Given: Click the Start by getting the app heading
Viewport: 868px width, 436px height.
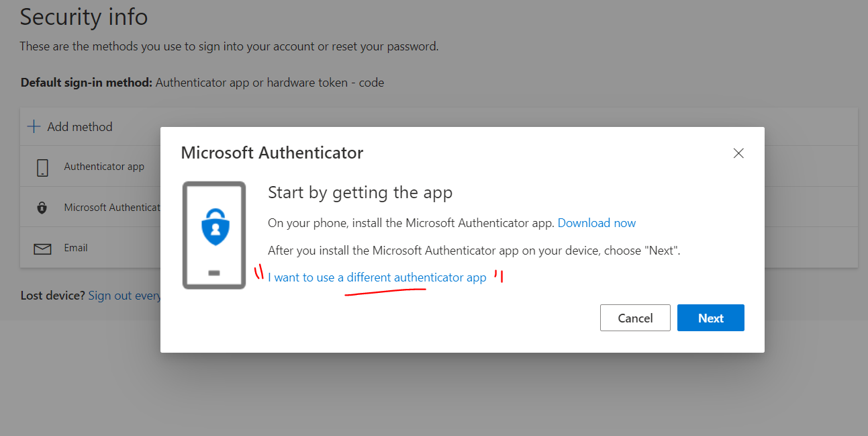Looking at the screenshot, I should [x=360, y=193].
